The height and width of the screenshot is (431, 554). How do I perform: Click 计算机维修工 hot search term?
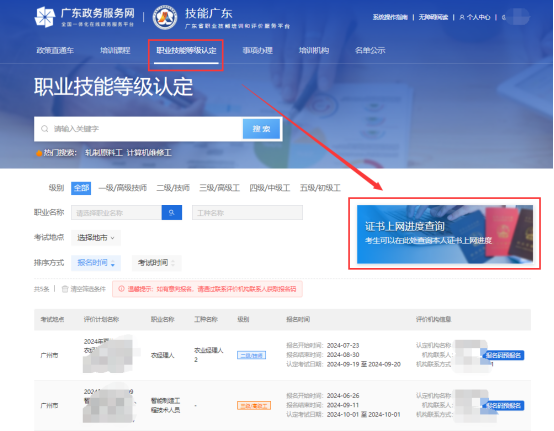tap(149, 153)
